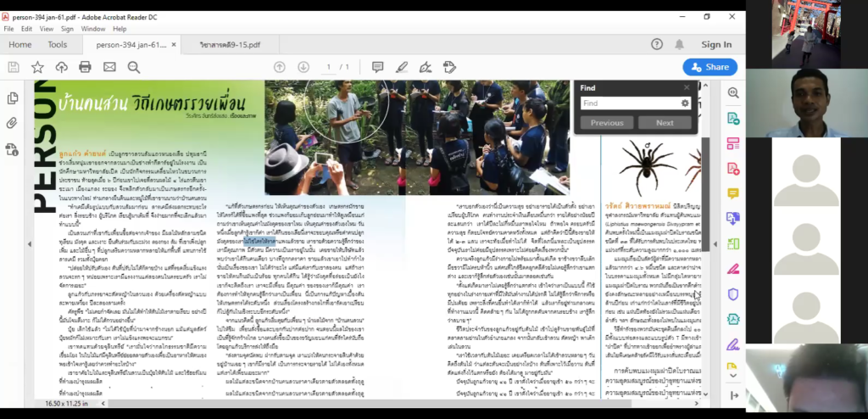Click Next in Find panel
Viewport: 868px width, 419px height.
point(665,123)
